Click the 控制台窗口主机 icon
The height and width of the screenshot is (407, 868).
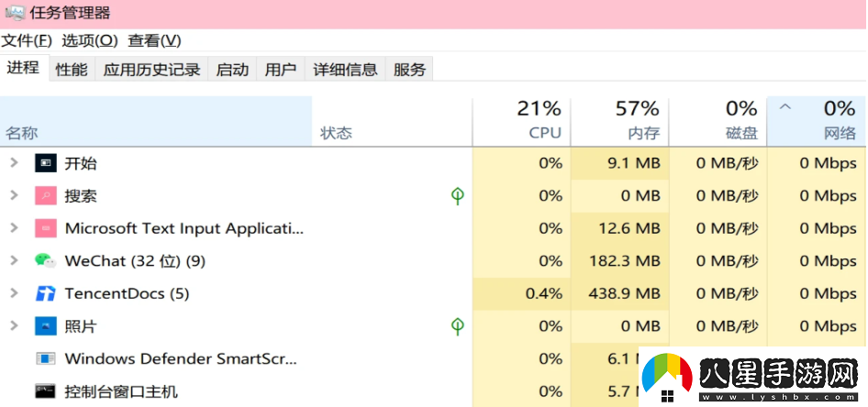click(45, 391)
